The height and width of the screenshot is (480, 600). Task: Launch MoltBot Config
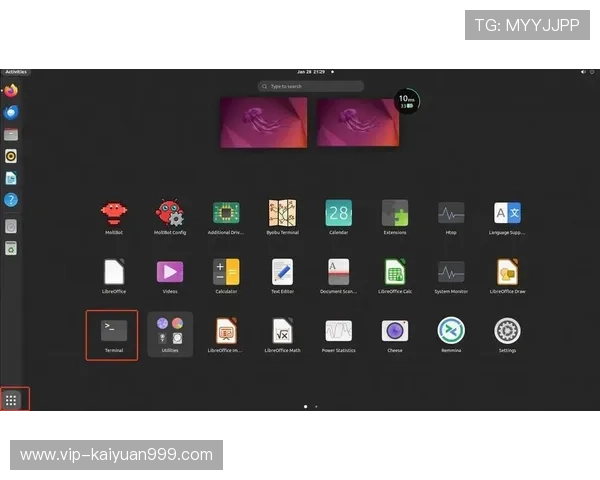pyautogui.click(x=170, y=216)
